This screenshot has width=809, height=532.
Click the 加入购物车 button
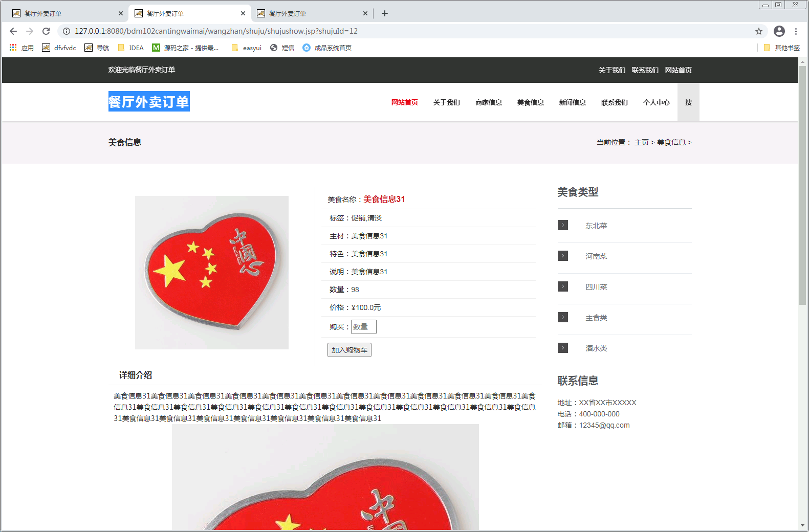349,350
